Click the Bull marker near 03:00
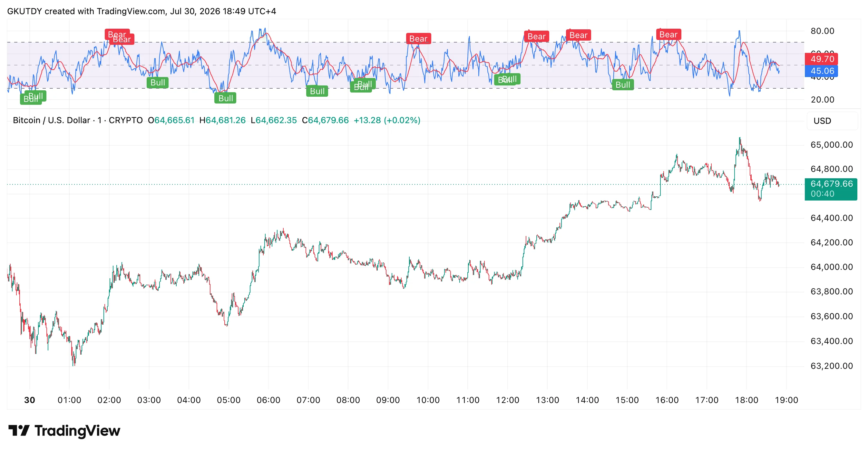The image size is (868, 452). tap(157, 83)
